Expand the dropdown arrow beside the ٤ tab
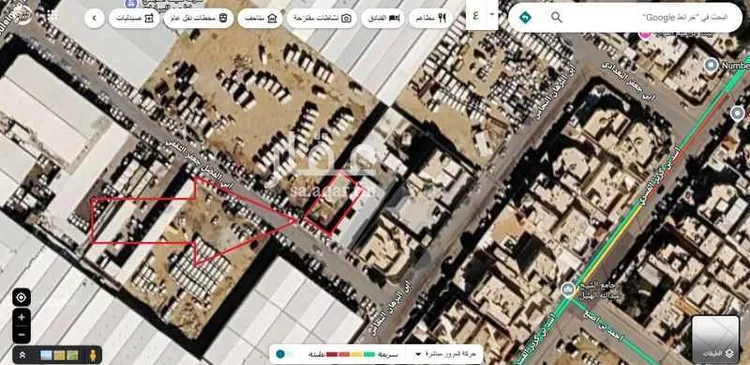Viewport: 750px width, 365px height. pos(492,14)
